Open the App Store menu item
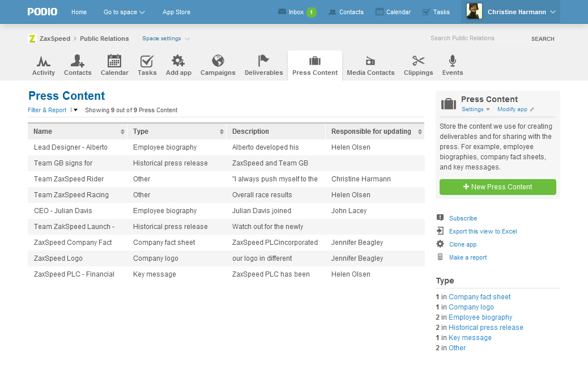588x365 pixels. 176,12
